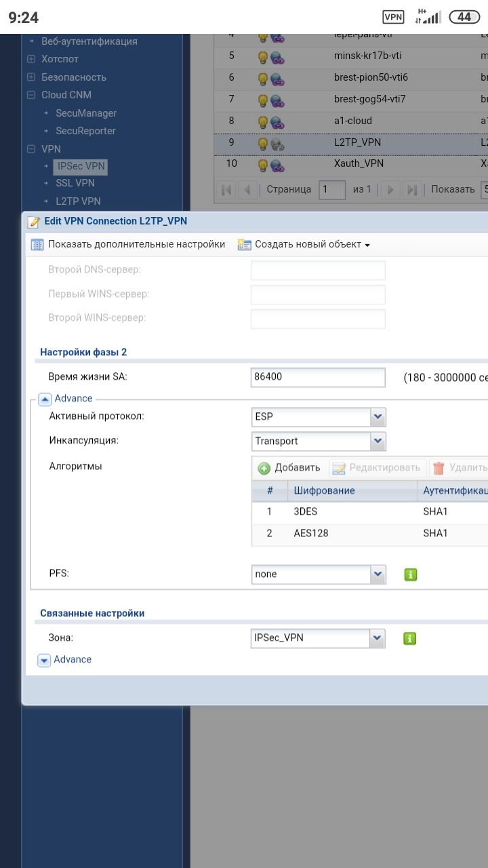Open SecuManager in sidebar
This screenshot has width=488, height=868.
click(x=86, y=113)
